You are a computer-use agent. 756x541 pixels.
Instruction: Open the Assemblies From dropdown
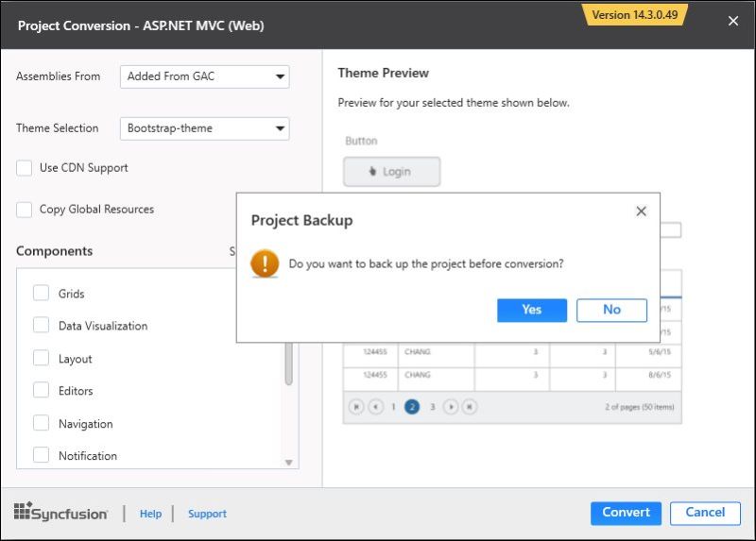(204, 76)
